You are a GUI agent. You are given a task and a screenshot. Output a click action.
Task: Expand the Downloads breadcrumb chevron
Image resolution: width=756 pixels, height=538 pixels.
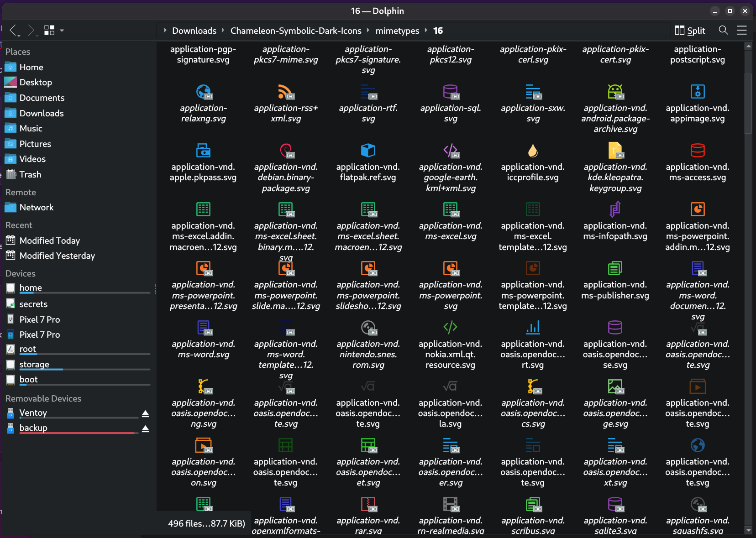223,30
